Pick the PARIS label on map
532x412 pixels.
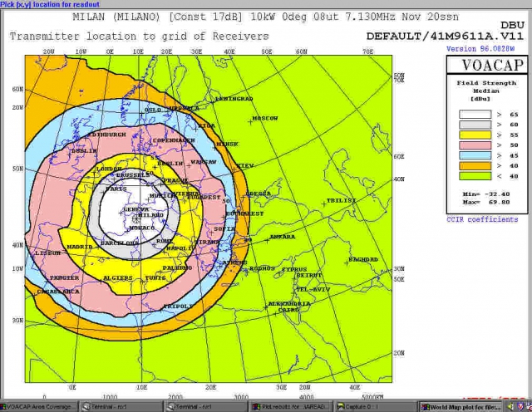(116, 189)
